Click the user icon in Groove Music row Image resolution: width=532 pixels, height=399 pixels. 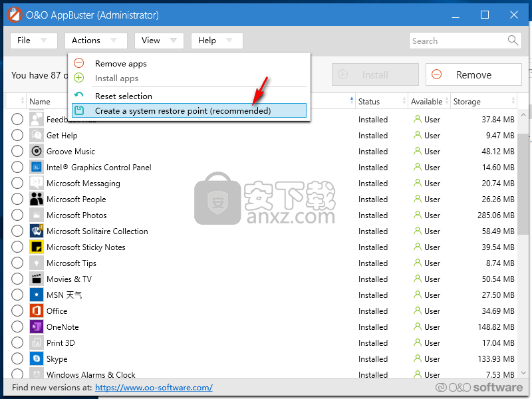coord(418,151)
